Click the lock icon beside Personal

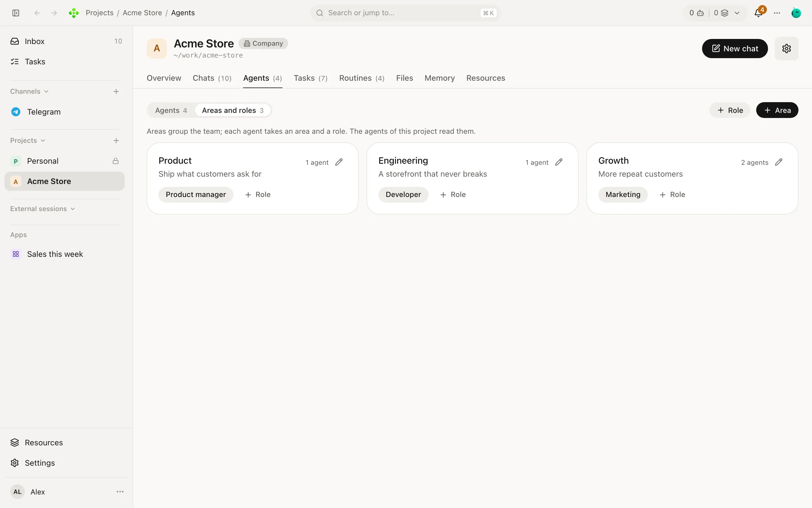pos(115,161)
